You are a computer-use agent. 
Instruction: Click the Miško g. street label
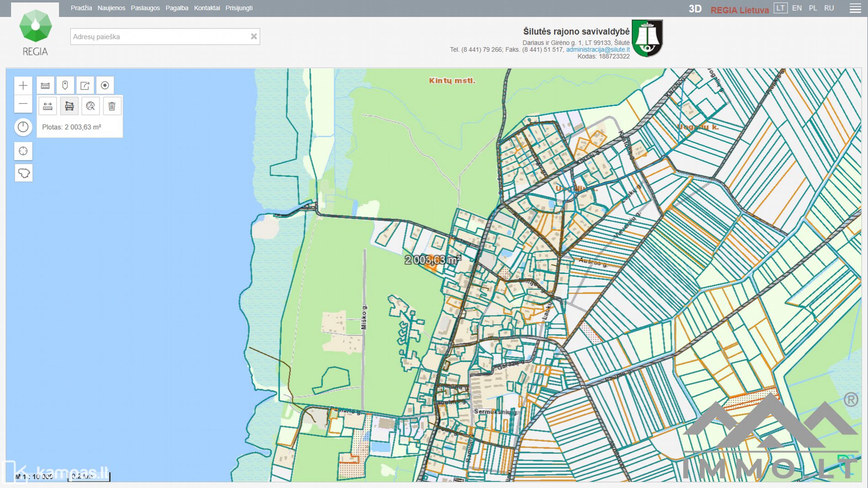(364, 317)
